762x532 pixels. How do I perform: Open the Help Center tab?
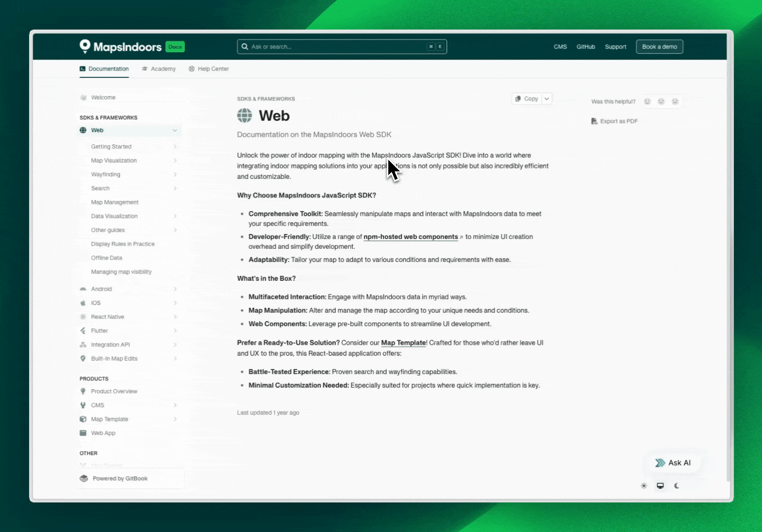[208, 69]
